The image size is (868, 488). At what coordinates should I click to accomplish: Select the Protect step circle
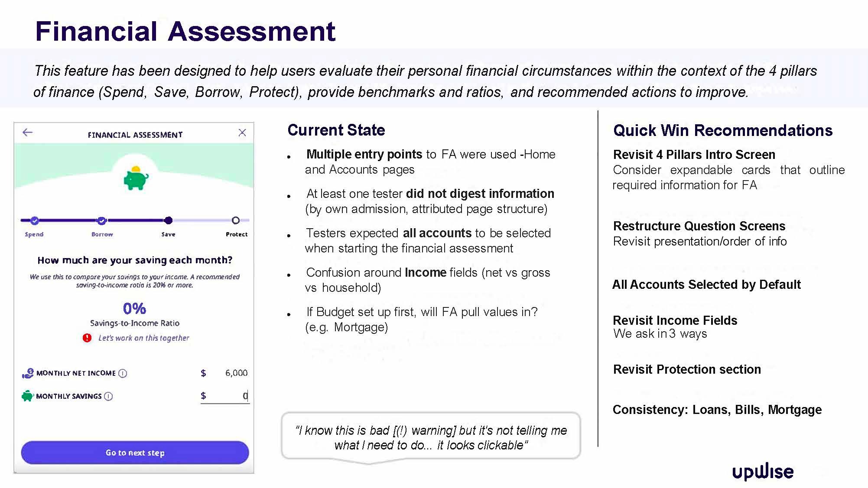236,220
